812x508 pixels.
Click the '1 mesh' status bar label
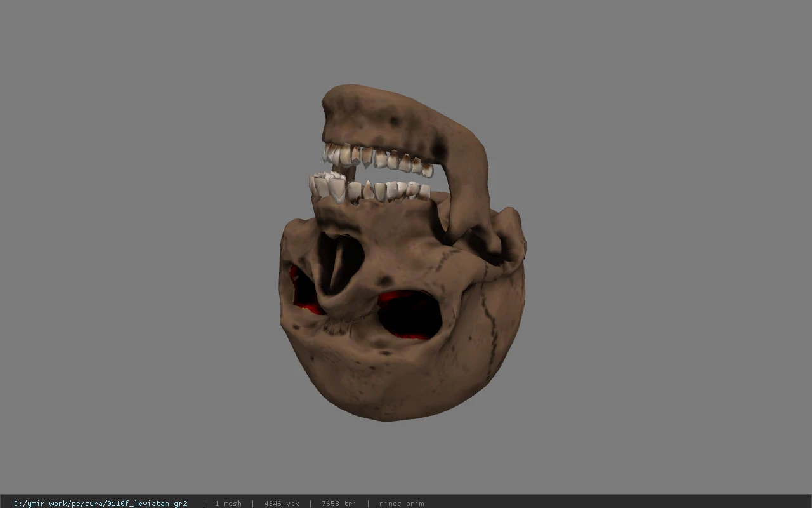coord(228,504)
